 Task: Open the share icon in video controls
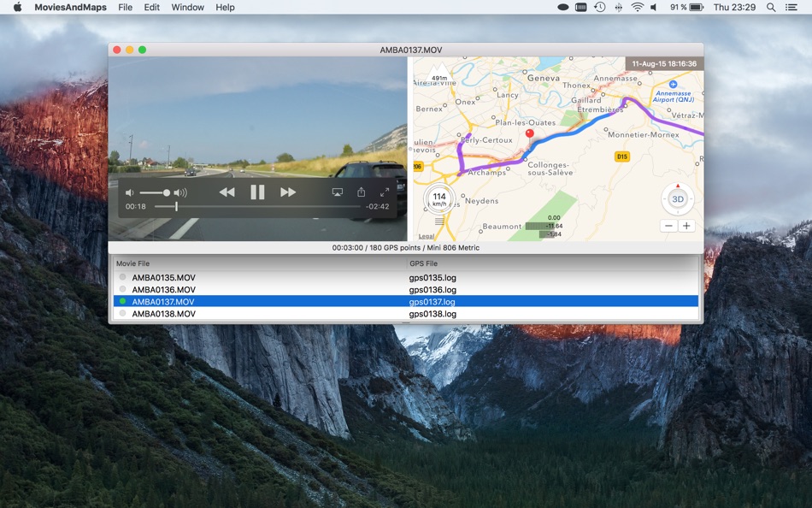tap(361, 192)
